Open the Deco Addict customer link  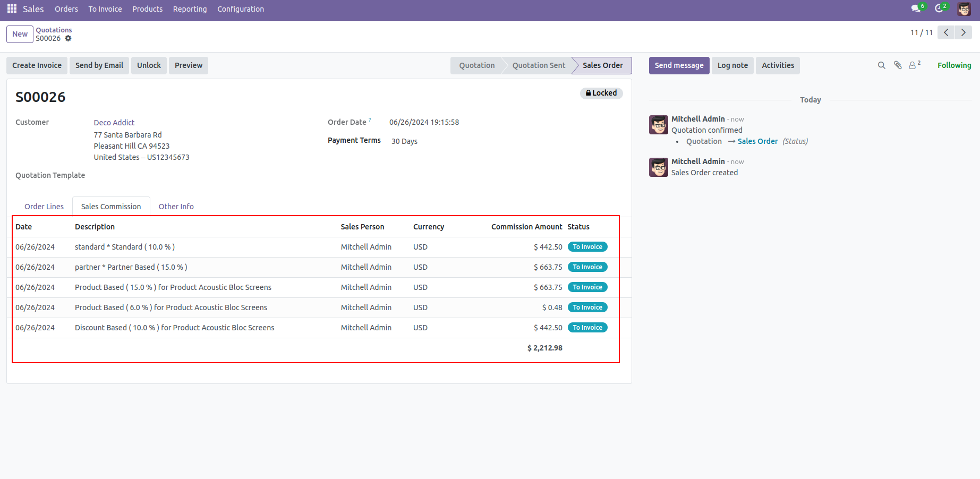click(x=114, y=122)
